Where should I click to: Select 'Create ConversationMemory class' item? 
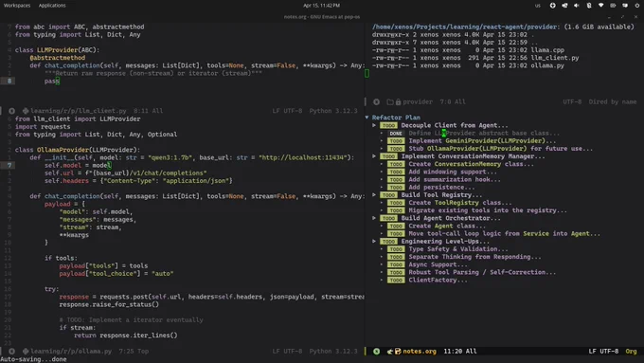(x=471, y=164)
